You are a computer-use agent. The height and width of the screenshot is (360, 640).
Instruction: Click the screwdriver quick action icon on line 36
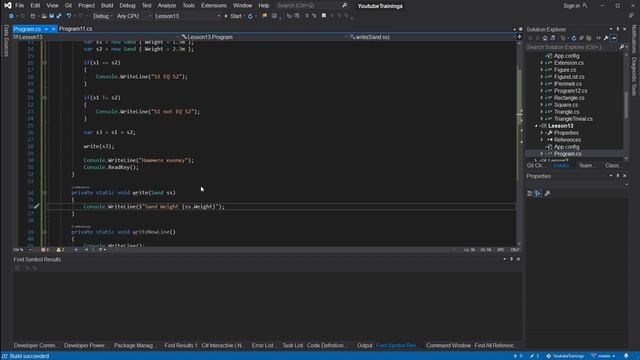pyautogui.click(x=36, y=207)
